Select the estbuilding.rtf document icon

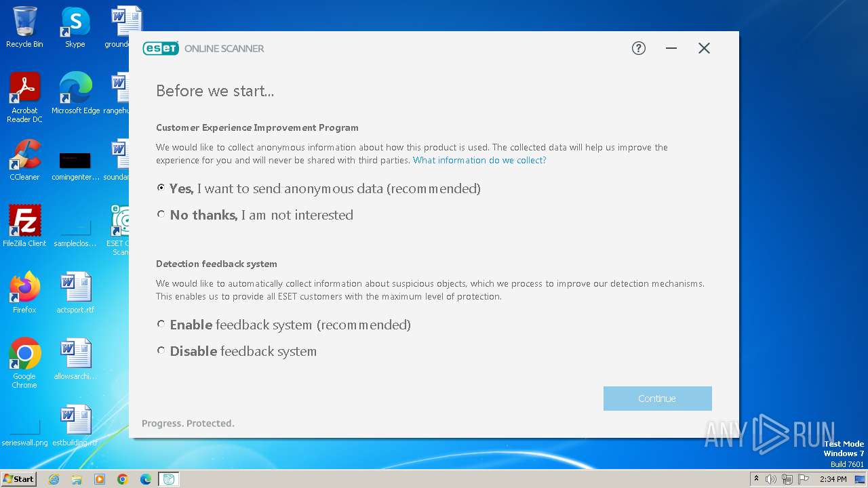(75, 425)
